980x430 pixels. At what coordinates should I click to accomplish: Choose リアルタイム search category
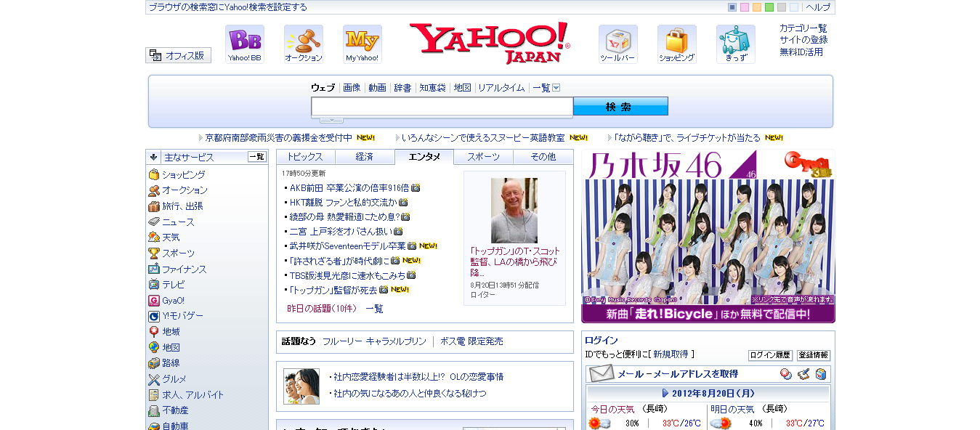[501, 88]
